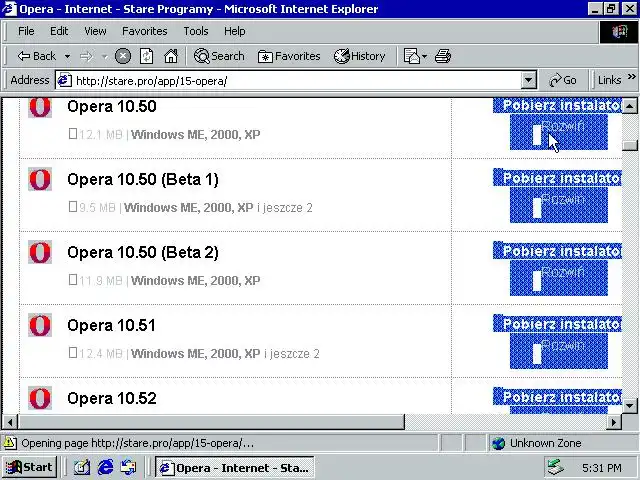Stop page loading with the Stop icon
640x480 pixels.
(x=122, y=56)
